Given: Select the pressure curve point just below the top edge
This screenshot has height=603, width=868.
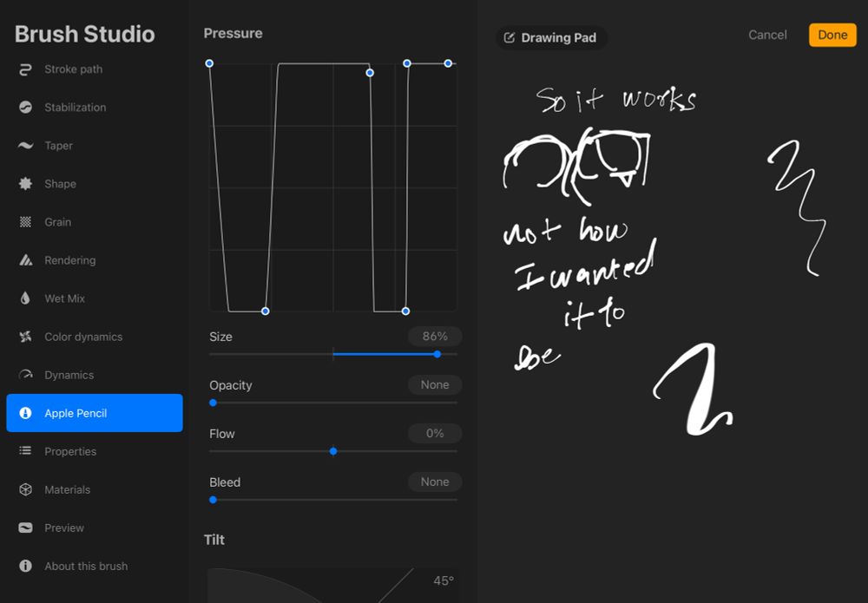Looking at the screenshot, I should [x=370, y=73].
